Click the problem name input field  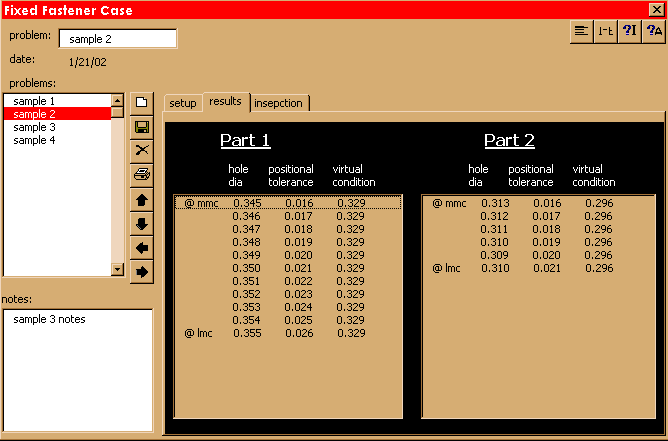pyautogui.click(x=117, y=39)
